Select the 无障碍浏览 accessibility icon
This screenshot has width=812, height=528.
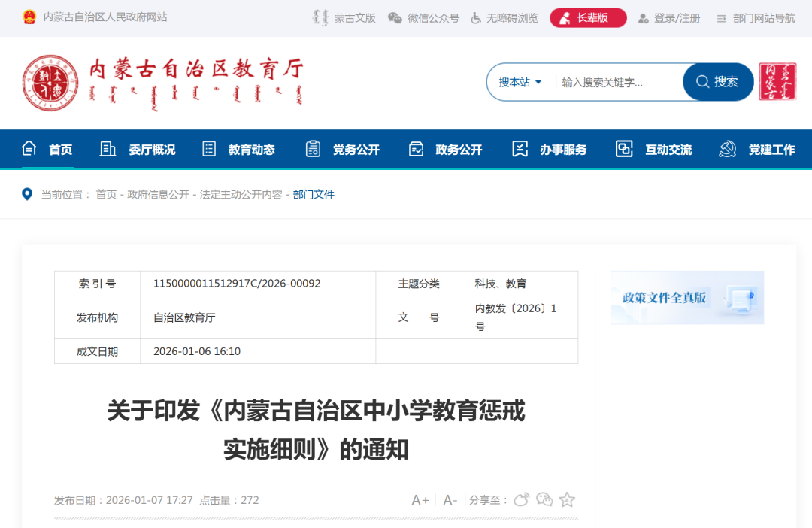coord(475,17)
